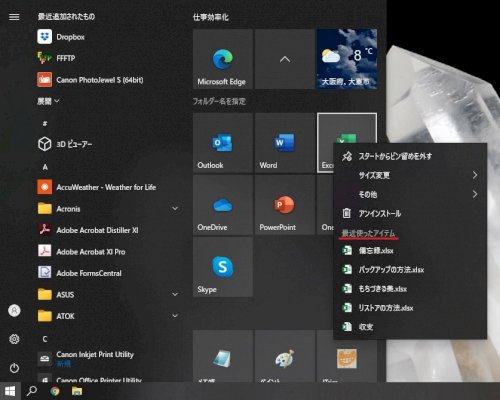This screenshot has width=500, height=400.
Task: Open the Power options button
Action: tap(14, 368)
